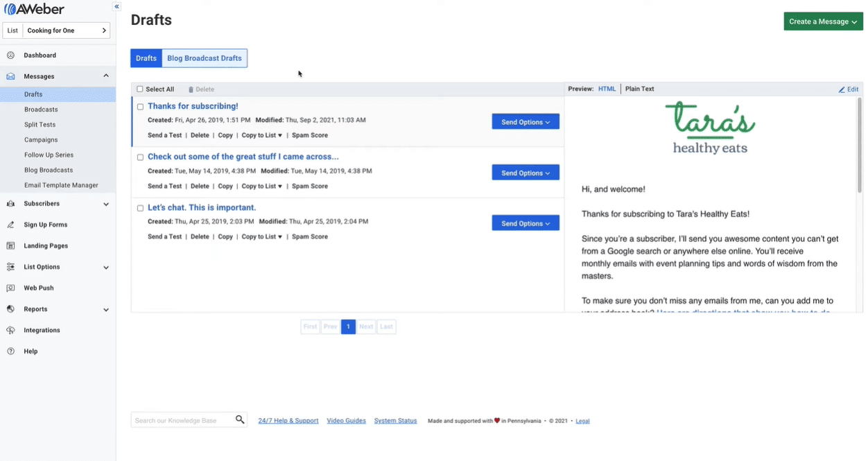Click the Messages envelope icon
The image size is (868, 461).
(x=10, y=76)
